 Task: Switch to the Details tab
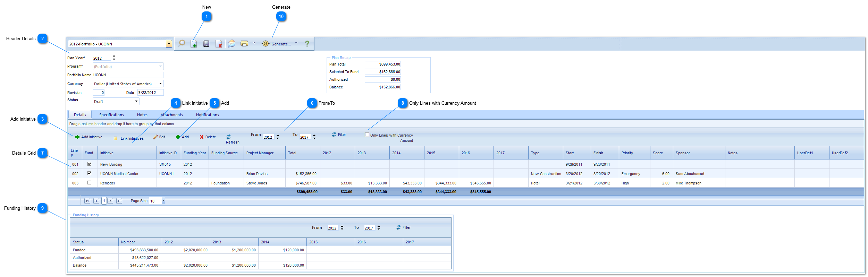click(80, 115)
